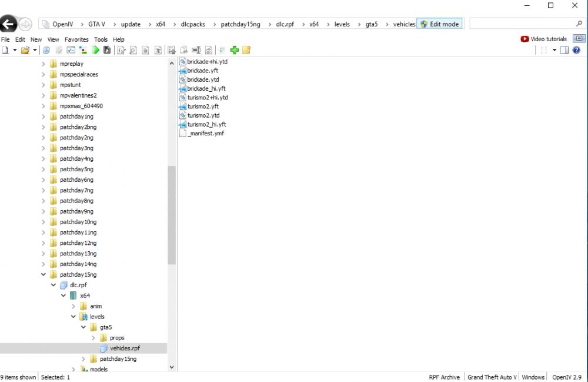Click the Open folder toolbar icon
The width and height of the screenshot is (588, 382).
pyautogui.click(x=25, y=50)
